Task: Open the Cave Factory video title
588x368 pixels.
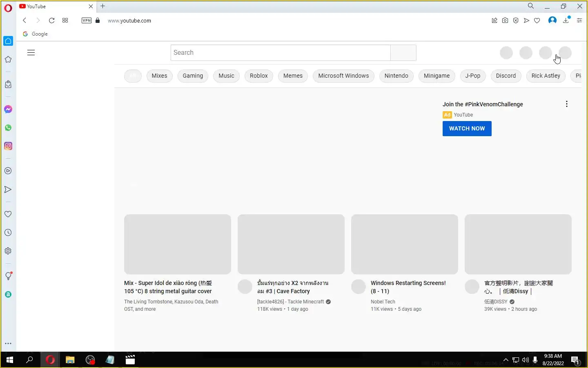Action: coord(293,287)
